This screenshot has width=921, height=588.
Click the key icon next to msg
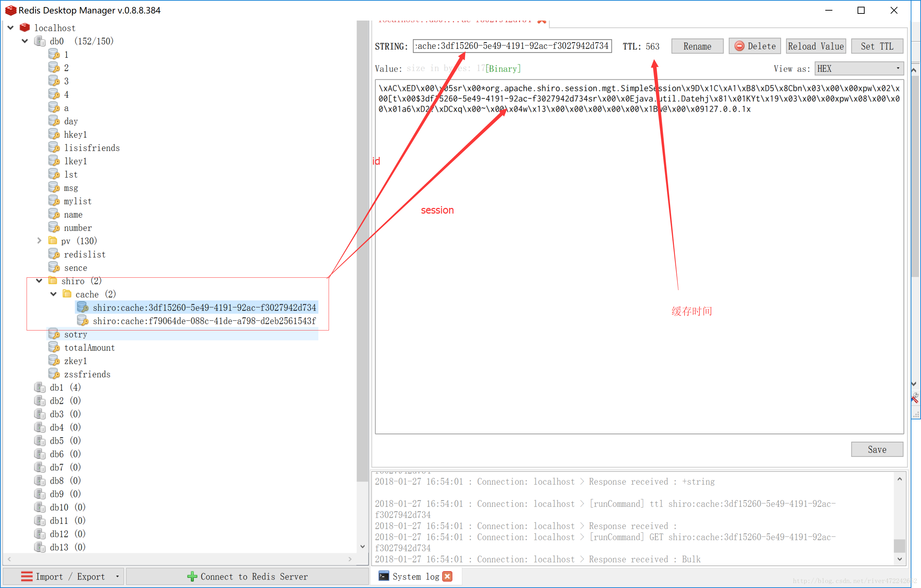(54, 188)
